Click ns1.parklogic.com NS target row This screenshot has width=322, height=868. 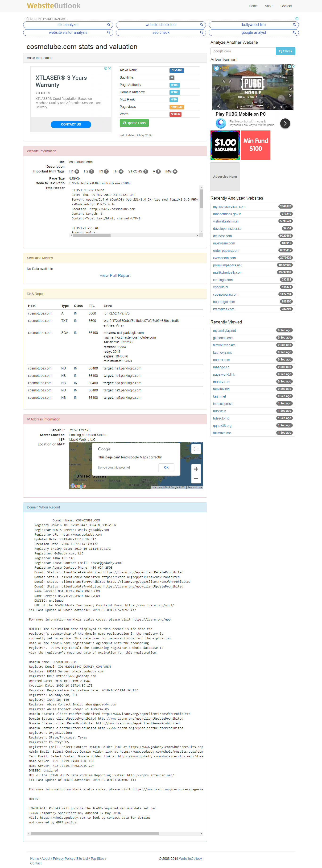pyautogui.click(x=115, y=369)
